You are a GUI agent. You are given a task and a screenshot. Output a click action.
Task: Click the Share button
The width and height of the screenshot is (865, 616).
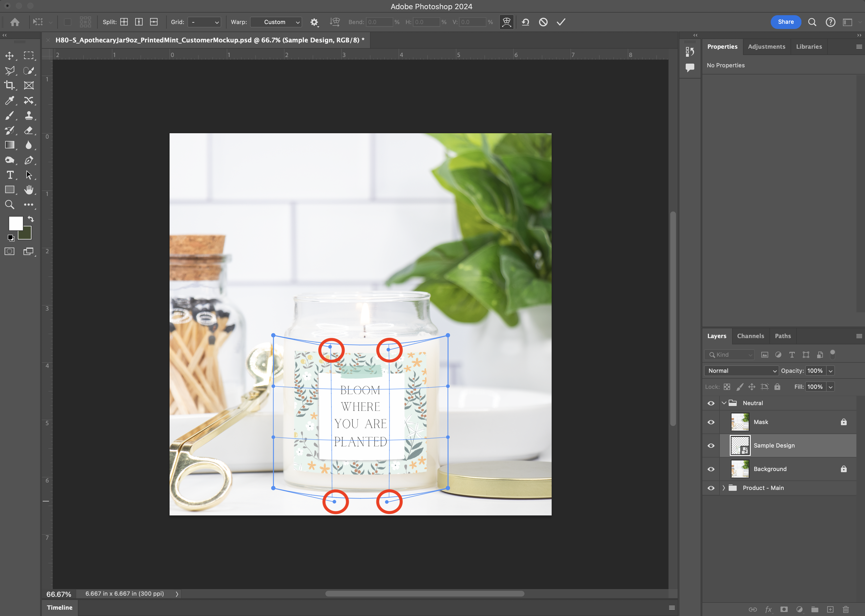coord(785,22)
